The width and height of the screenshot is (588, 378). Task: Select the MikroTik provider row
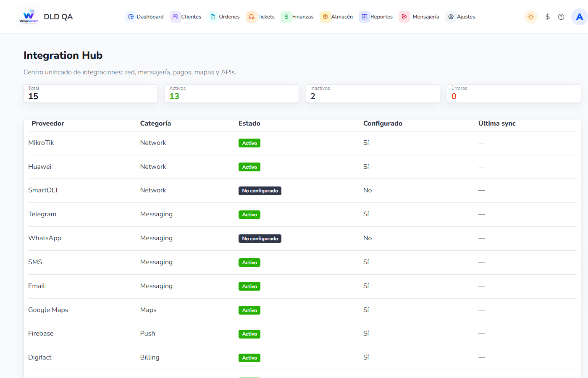[x=302, y=143]
